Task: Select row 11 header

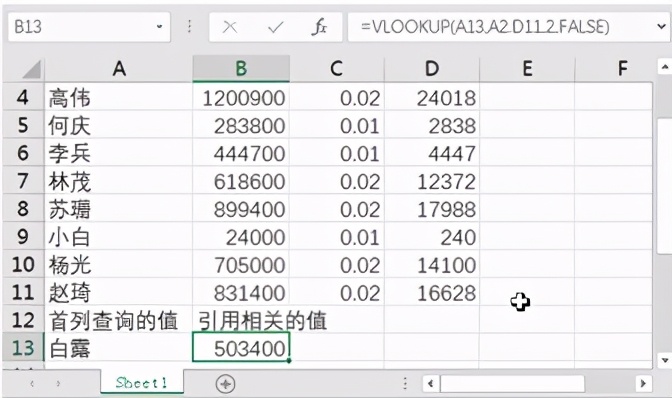Action: point(23,292)
